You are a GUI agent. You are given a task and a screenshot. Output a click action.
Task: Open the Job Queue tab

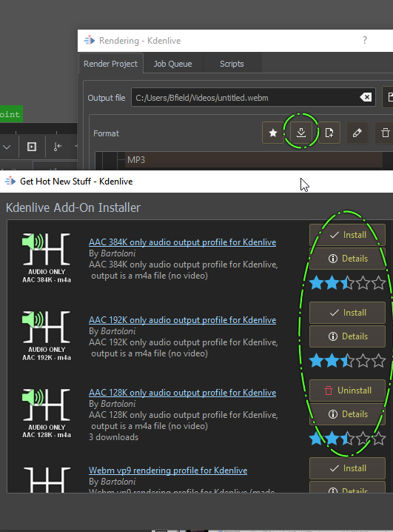[x=172, y=64]
